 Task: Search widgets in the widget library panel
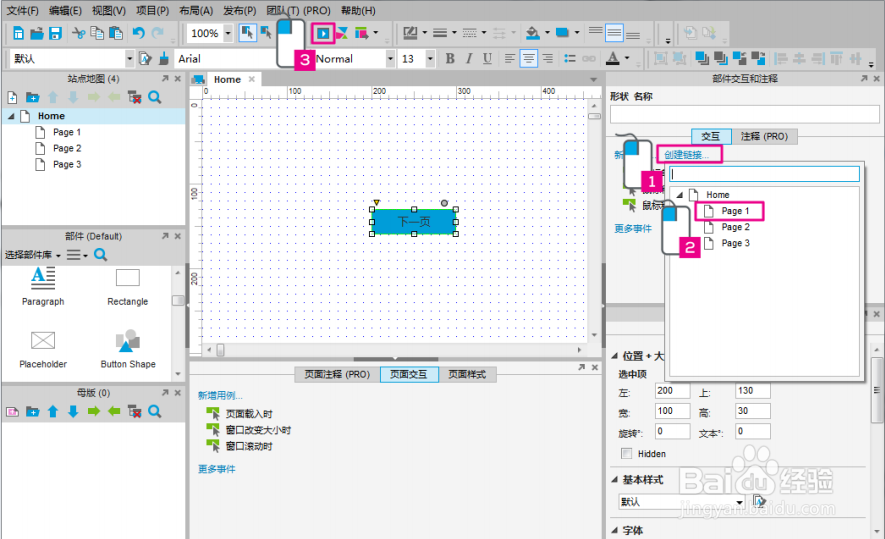100,255
